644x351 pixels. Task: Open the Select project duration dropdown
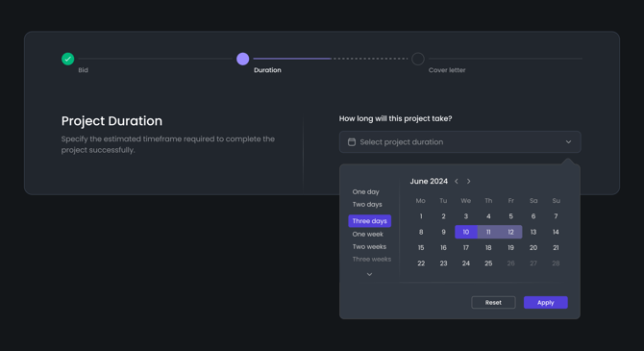point(460,141)
